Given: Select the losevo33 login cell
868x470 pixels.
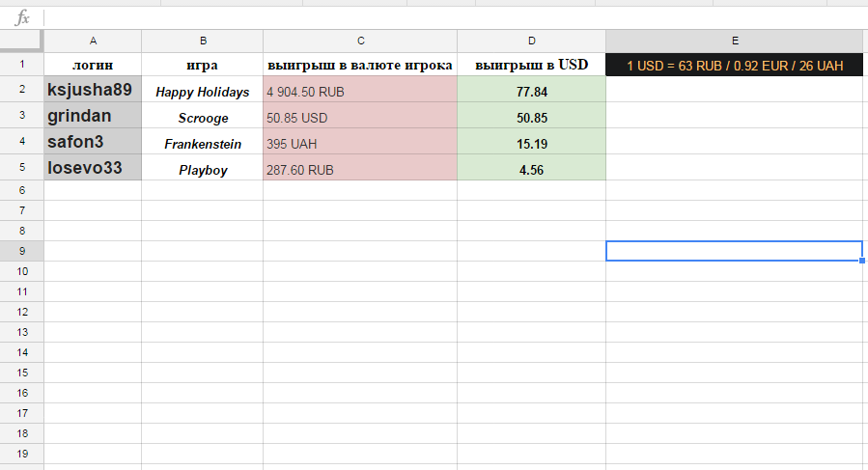Looking at the screenshot, I should pos(93,168).
